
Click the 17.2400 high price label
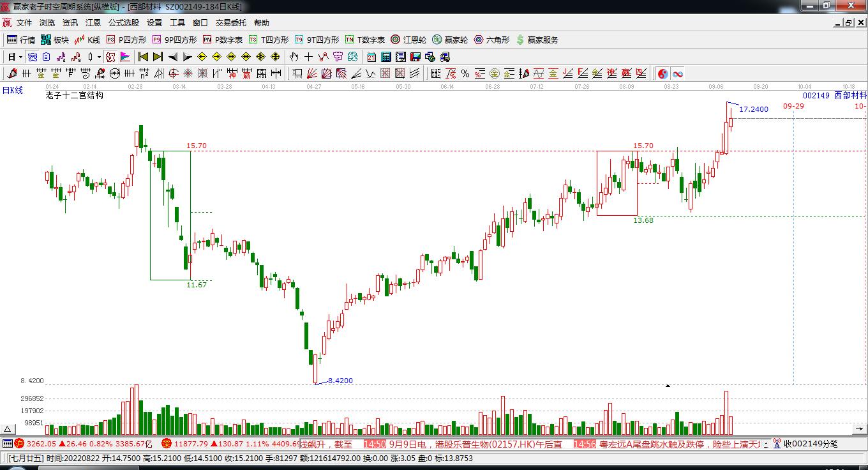(754, 109)
